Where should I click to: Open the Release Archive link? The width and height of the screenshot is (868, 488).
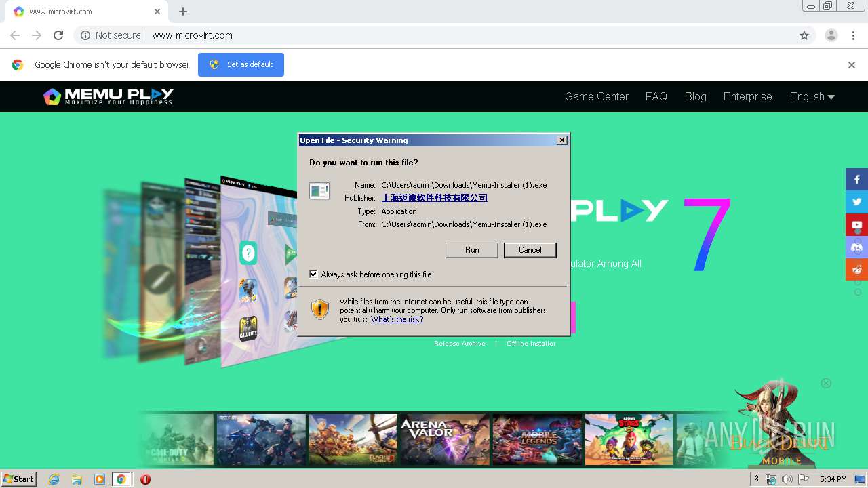(460, 344)
